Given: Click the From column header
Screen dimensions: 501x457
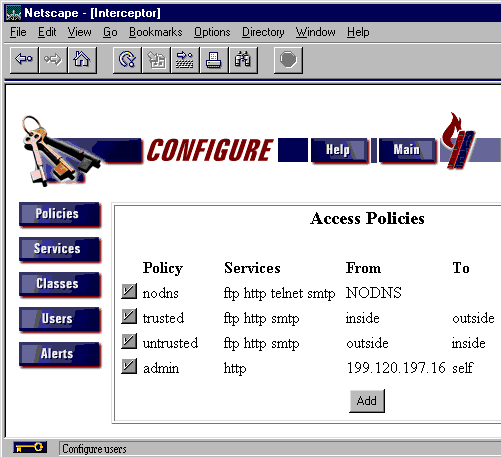Looking at the screenshot, I should click(363, 268).
